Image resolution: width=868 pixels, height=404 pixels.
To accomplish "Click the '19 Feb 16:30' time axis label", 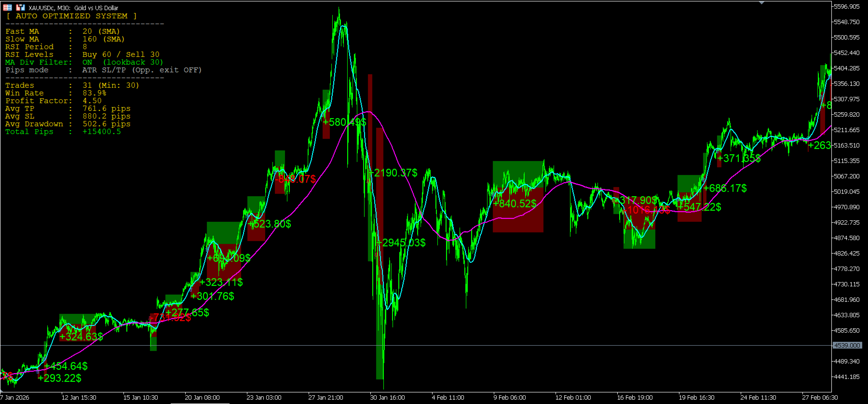I will point(697,398).
